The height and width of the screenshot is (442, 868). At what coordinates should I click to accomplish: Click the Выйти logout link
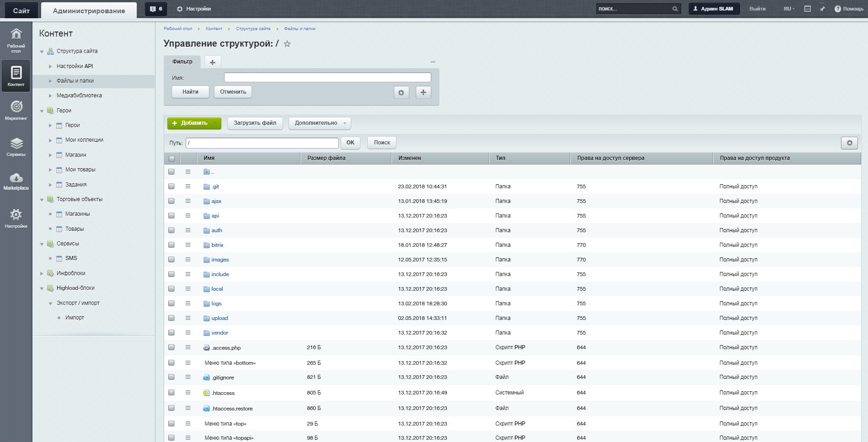tap(757, 9)
